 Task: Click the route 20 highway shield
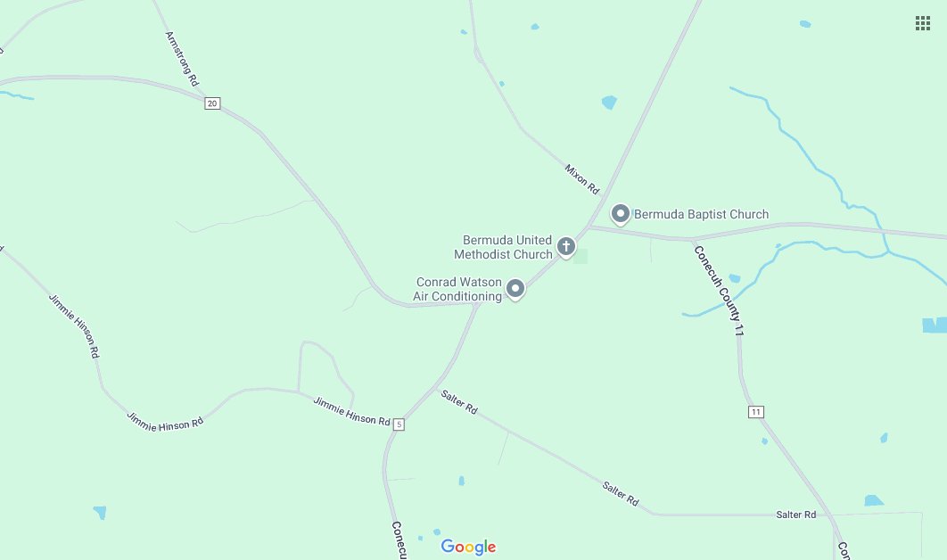click(x=212, y=103)
